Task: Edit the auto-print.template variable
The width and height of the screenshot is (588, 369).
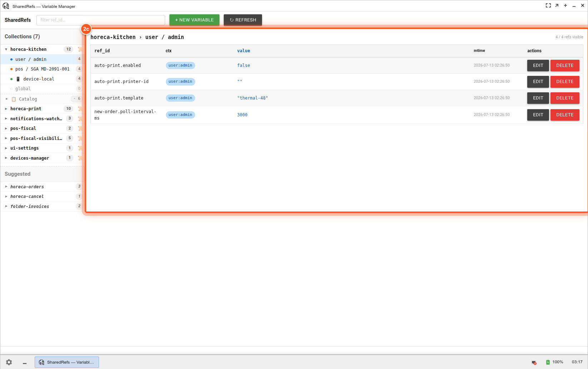Action: 538,98
